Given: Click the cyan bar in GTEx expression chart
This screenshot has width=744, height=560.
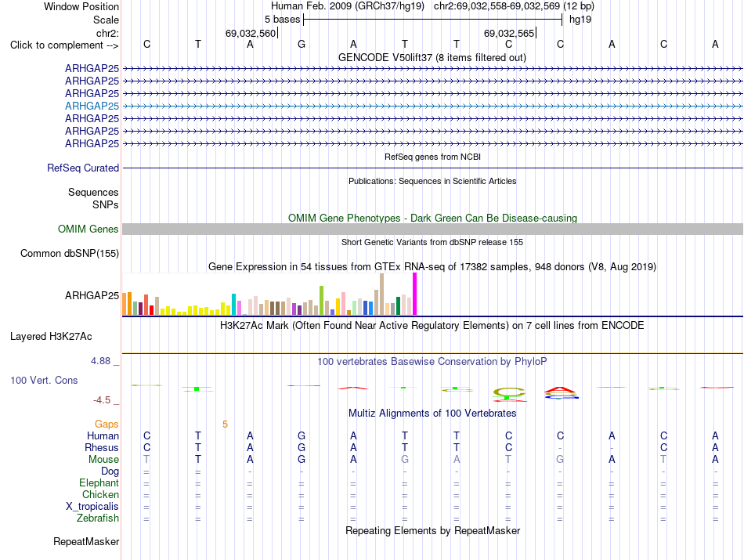Looking at the screenshot, I should click(233, 304).
